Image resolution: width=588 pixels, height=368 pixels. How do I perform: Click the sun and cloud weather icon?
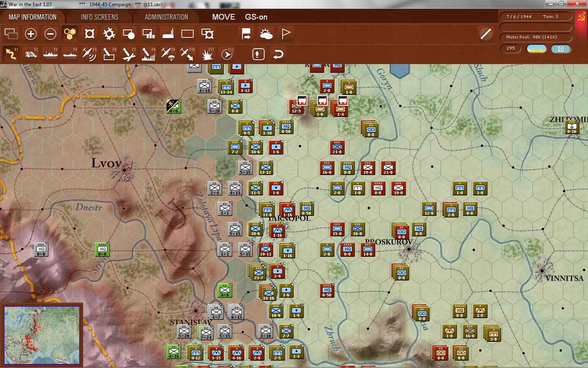266,34
